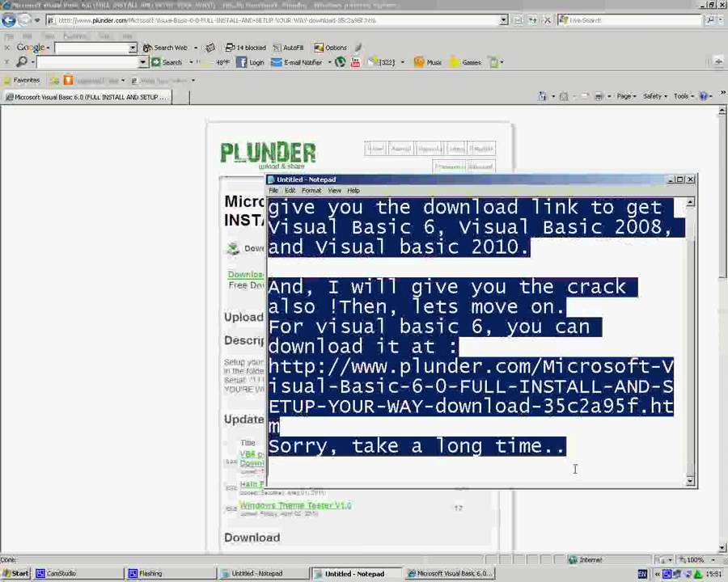The image size is (728, 582).
Task: Open the Notepad File menu
Action: point(273,191)
